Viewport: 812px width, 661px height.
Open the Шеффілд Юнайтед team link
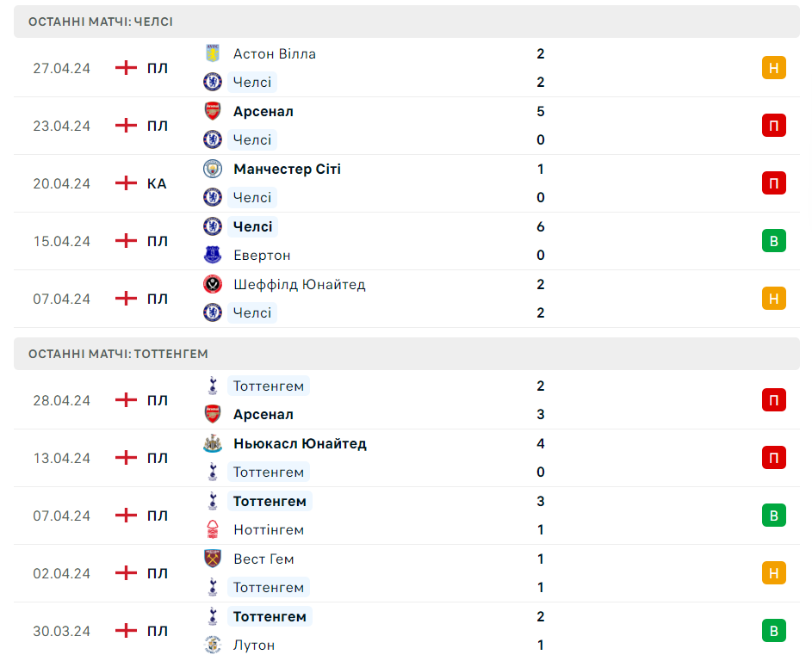tap(300, 284)
